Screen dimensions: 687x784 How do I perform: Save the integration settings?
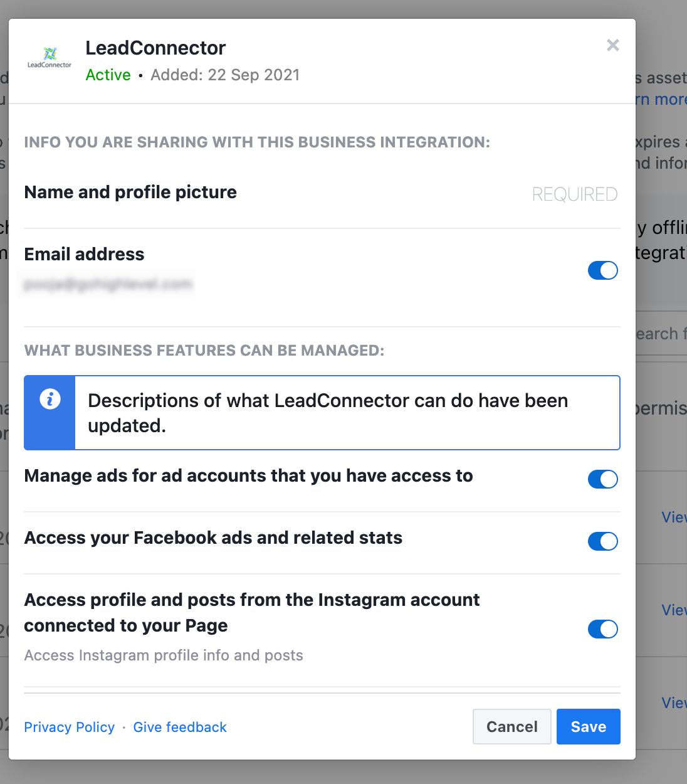click(589, 727)
